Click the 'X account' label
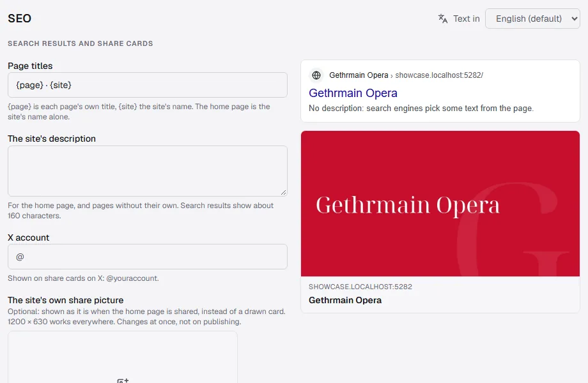Viewport: 588px width, 383px height. pos(29,237)
